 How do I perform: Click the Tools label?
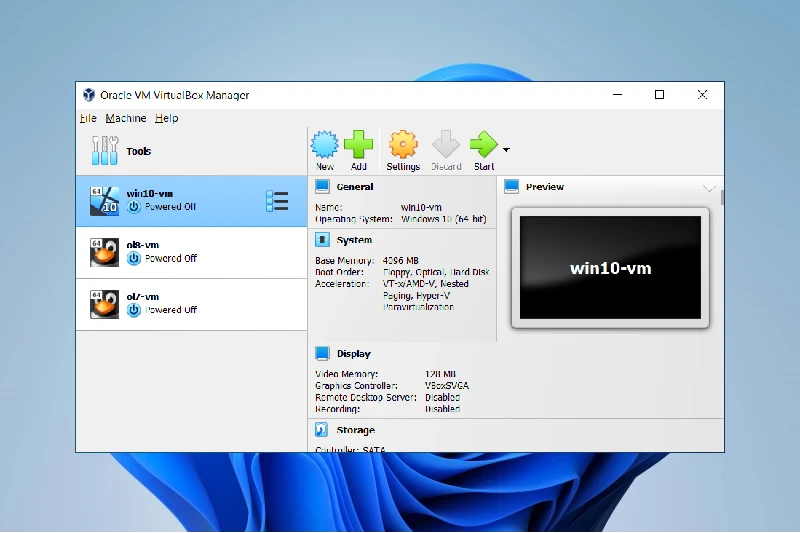(139, 151)
